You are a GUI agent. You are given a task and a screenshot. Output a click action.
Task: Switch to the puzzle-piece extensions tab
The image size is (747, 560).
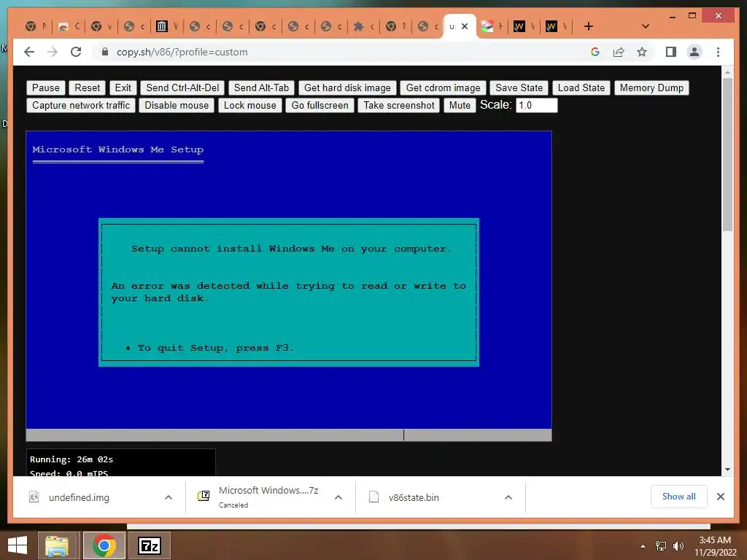(363, 26)
